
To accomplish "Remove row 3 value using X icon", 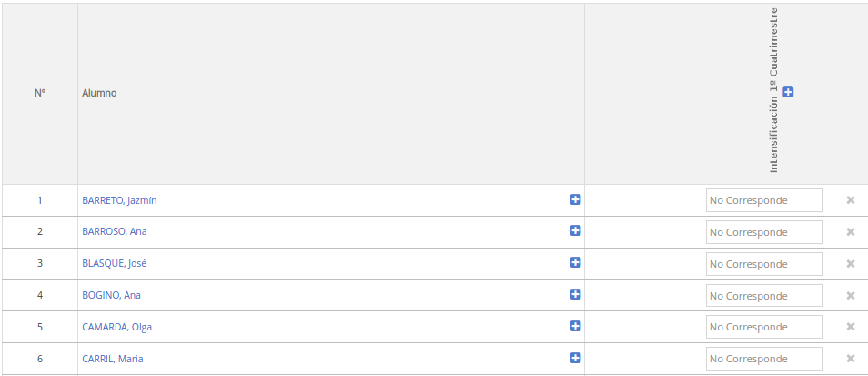I will (851, 264).
